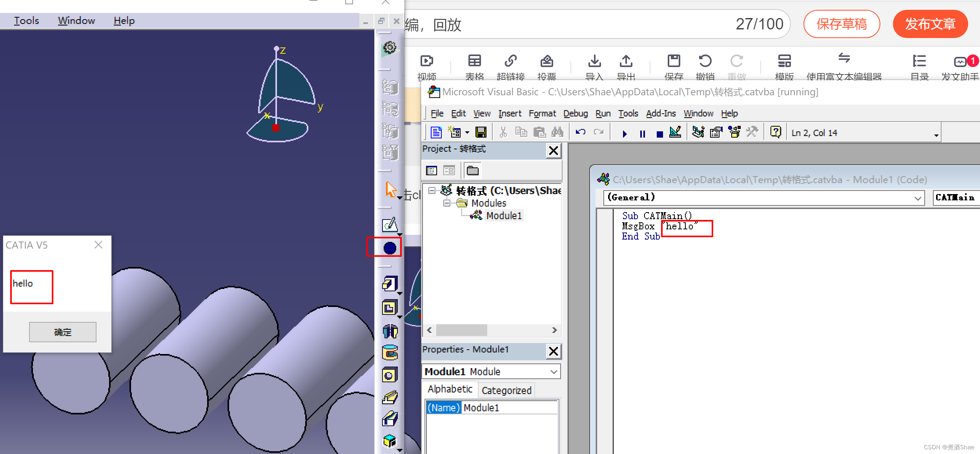Screen dimensions: 980x454
Task: Toggle Design Mode in VBA toolbar
Action: pos(676,133)
